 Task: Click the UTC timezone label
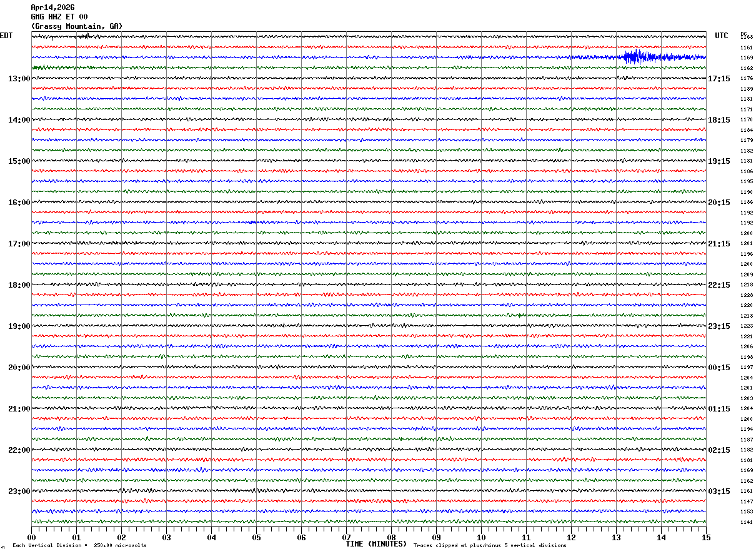[x=722, y=36]
